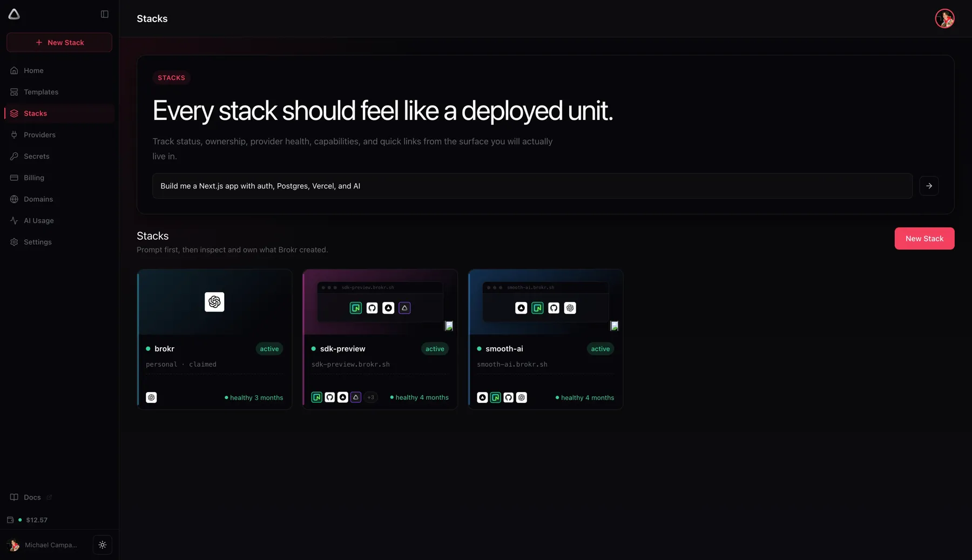Toggle the light/dark theme sun button
The height and width of the screenshot is (560, 972).
click(x=103, y=545)
